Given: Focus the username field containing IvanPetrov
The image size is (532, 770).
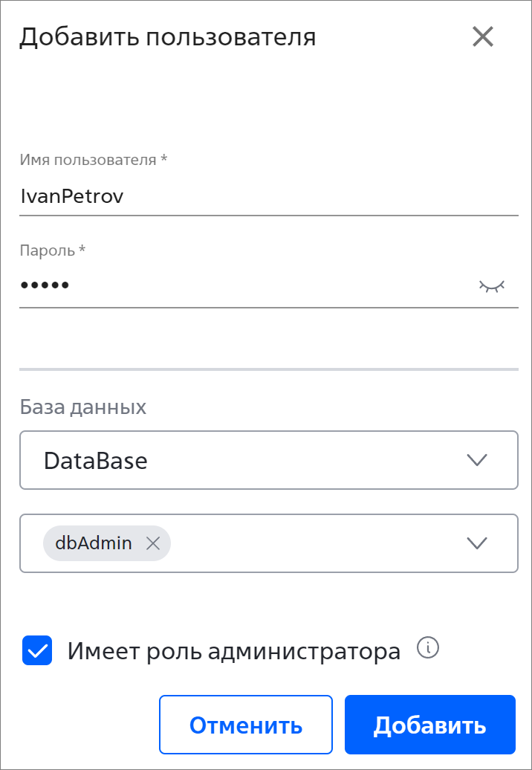Looking at the screenshot, I should [x=269, y=197].
